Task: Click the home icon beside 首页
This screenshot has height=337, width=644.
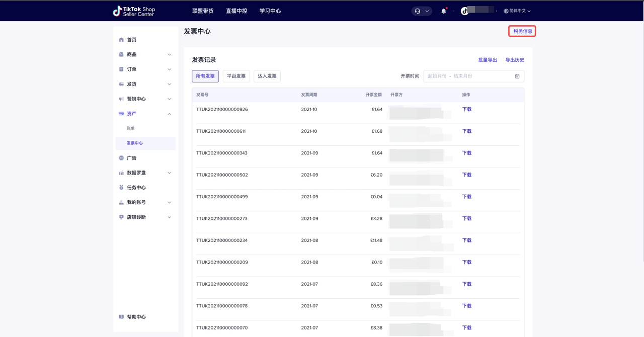Action: pos(121,40)
